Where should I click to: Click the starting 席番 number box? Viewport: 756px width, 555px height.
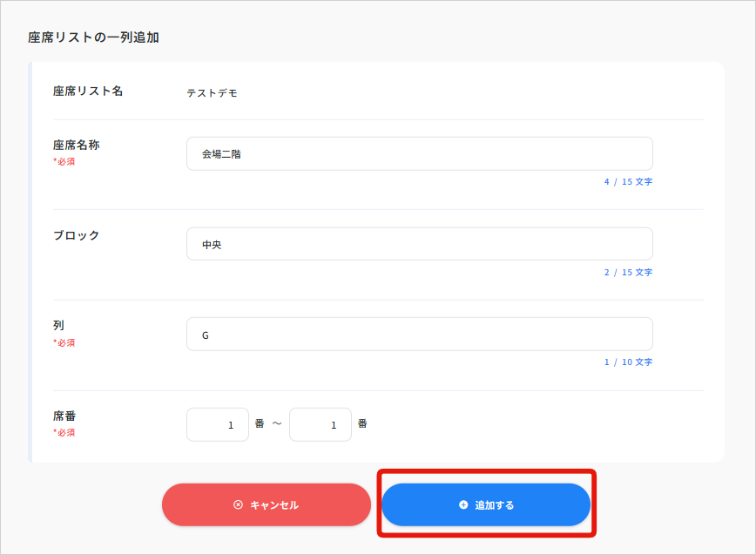[218, 424]
